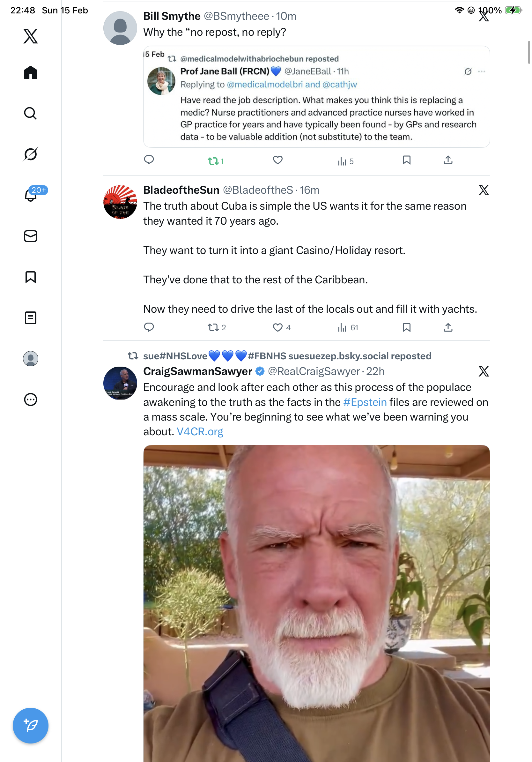Open notifications bell with 20+ badge
The image size is (532, 762).
pos(31,195)
